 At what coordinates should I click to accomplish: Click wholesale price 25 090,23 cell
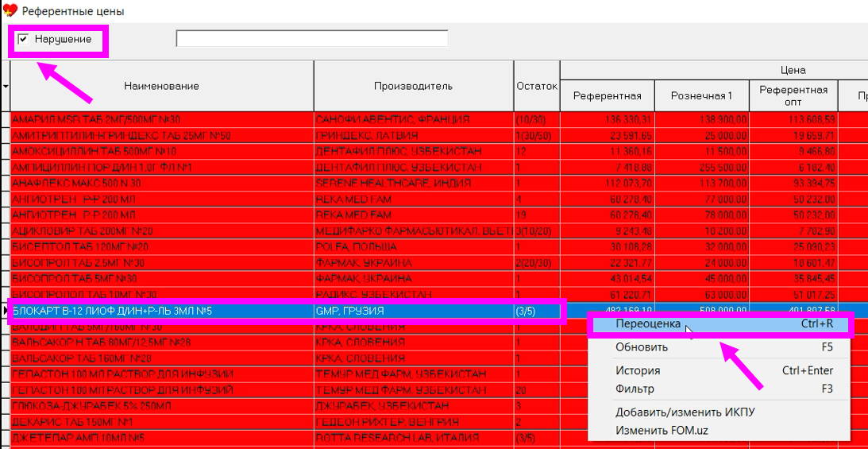[x=794, y=247]
